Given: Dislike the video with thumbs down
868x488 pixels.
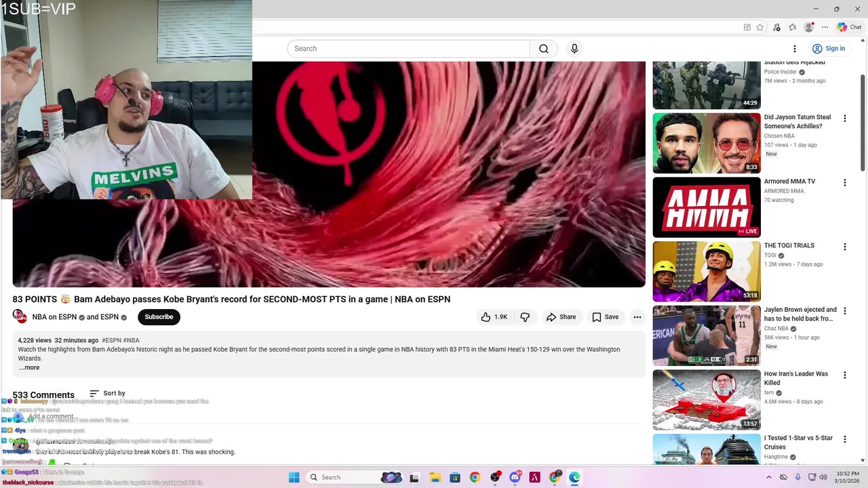Looking at the screenshot, I should point(525,317).
